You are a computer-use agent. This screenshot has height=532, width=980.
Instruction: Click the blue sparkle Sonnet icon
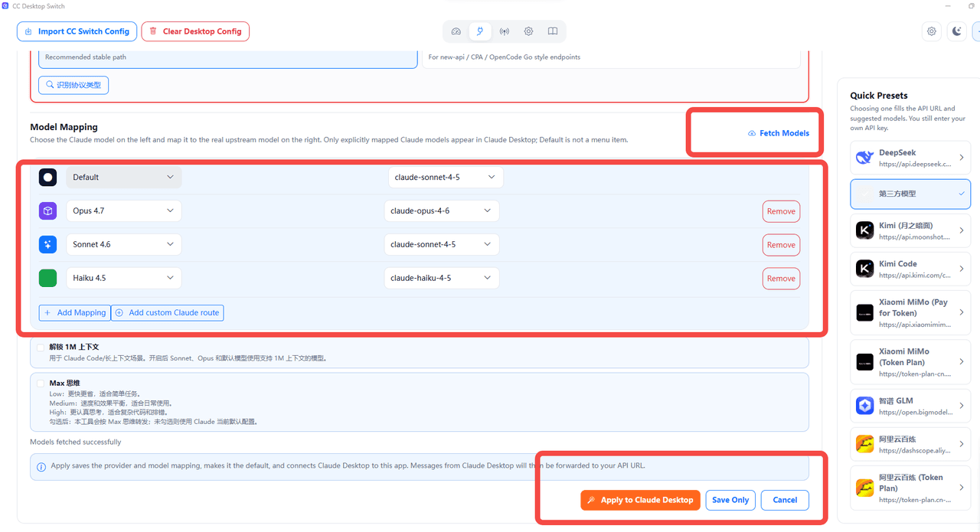click(x=48, y=244)
